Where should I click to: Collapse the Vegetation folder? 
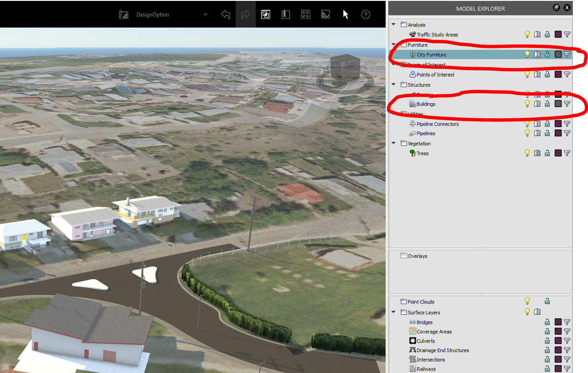pos(394,144)
